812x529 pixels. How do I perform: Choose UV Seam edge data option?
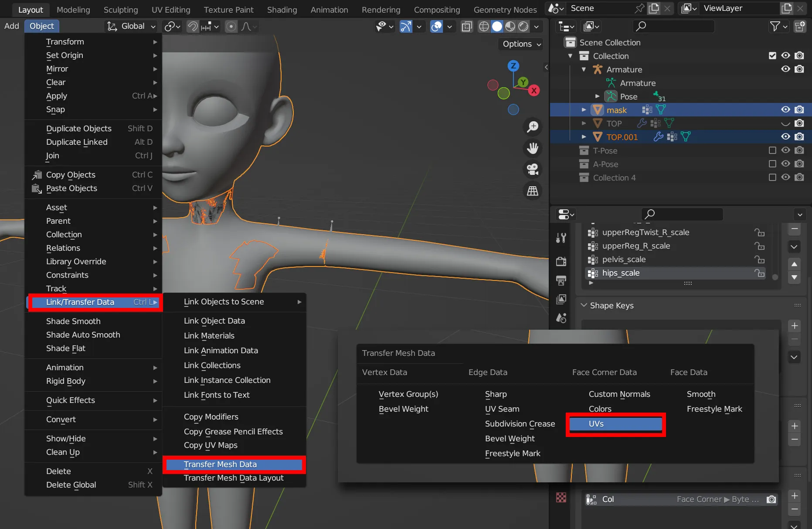point(502,409)
